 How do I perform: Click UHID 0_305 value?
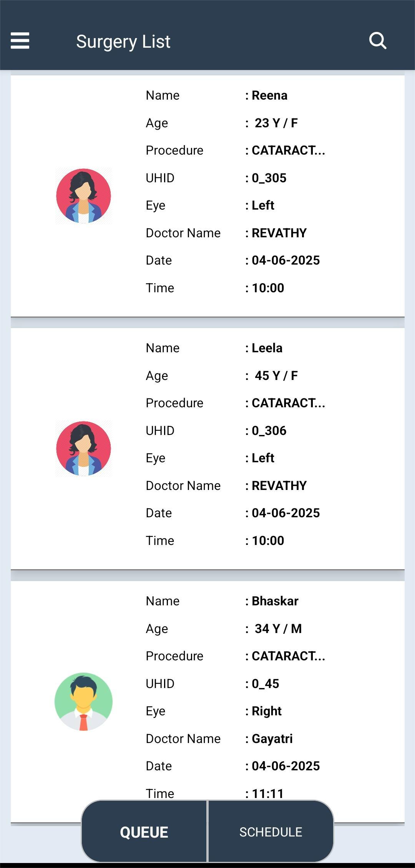[x=269, y=178]
